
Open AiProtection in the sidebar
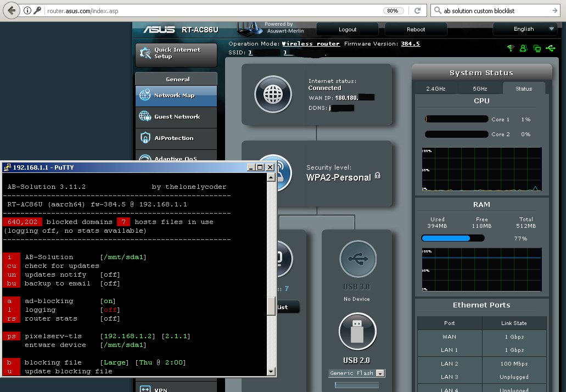tap(176, 138)
